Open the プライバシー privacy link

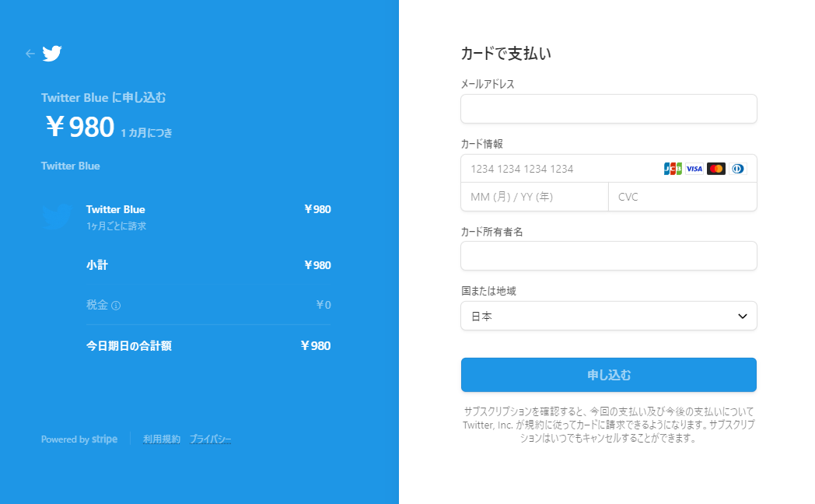(210, 439)
